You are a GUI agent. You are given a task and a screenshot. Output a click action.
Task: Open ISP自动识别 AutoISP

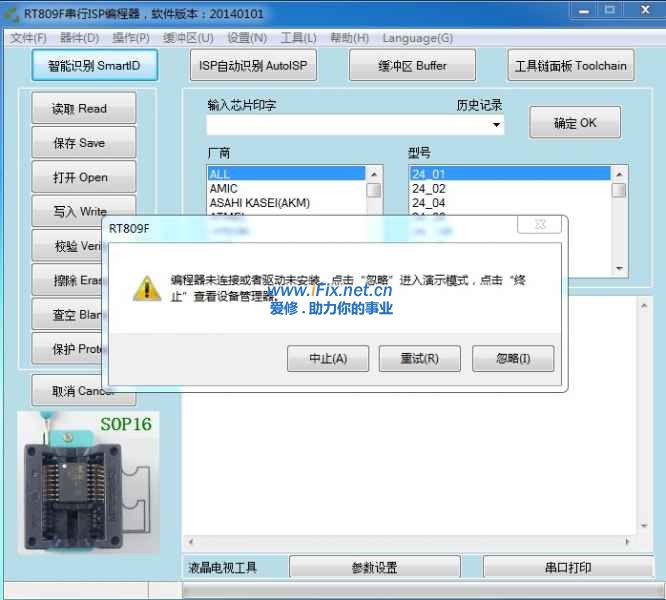253,66
